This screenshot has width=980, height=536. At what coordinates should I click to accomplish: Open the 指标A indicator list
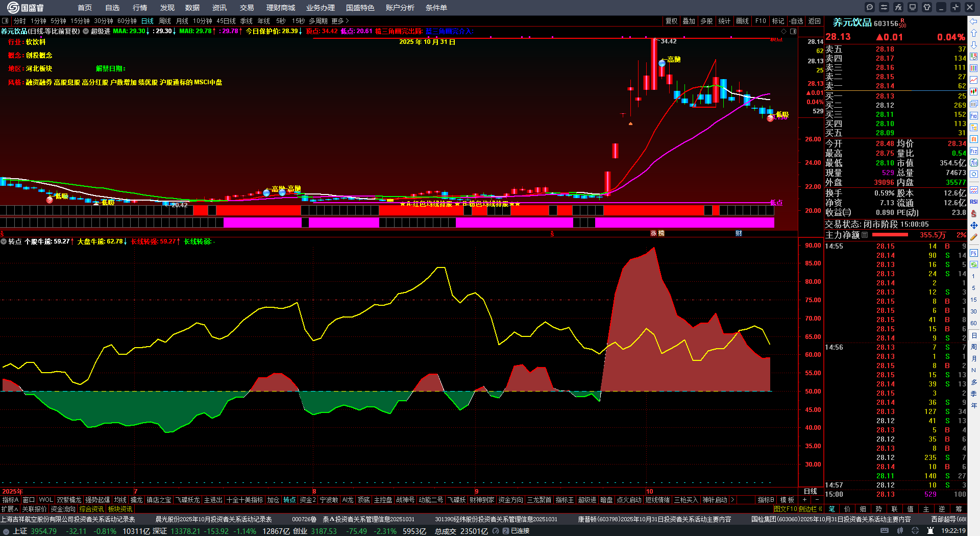10,500
